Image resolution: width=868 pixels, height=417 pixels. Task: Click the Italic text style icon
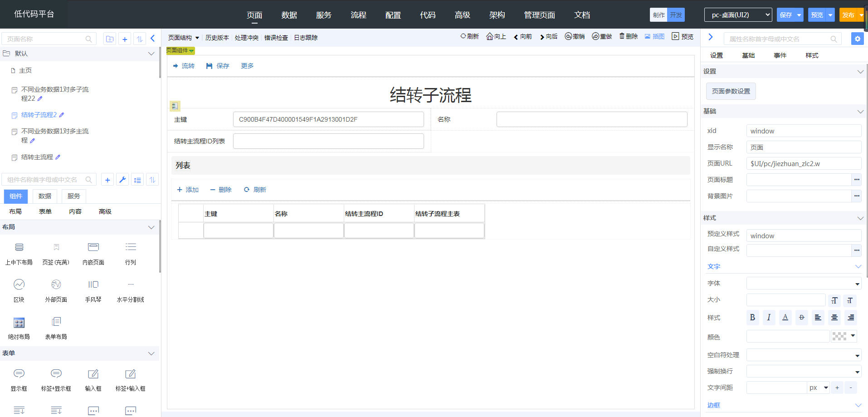(769, 318)
